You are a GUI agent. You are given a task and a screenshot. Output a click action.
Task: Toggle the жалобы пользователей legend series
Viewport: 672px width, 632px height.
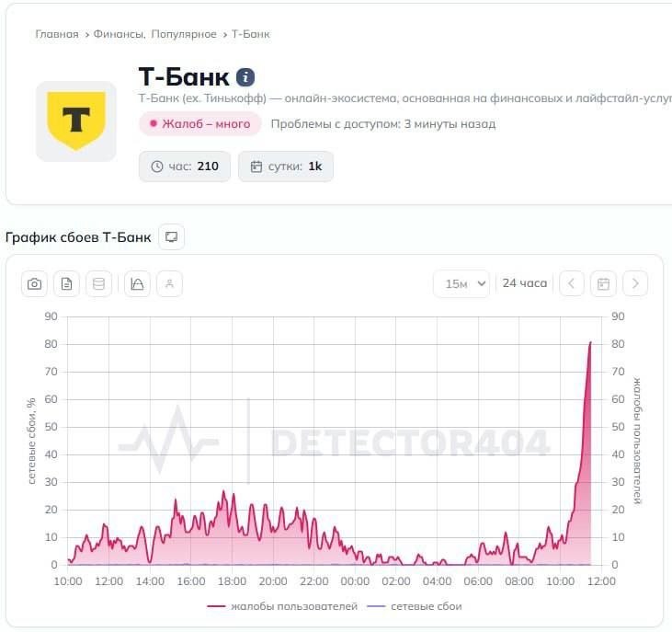[x=282, y=606]
